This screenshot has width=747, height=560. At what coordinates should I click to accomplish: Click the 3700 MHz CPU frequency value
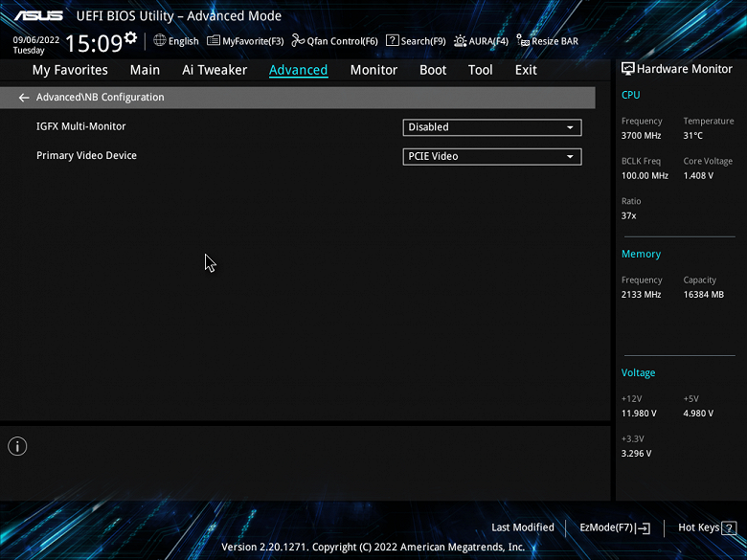[641, 136]
